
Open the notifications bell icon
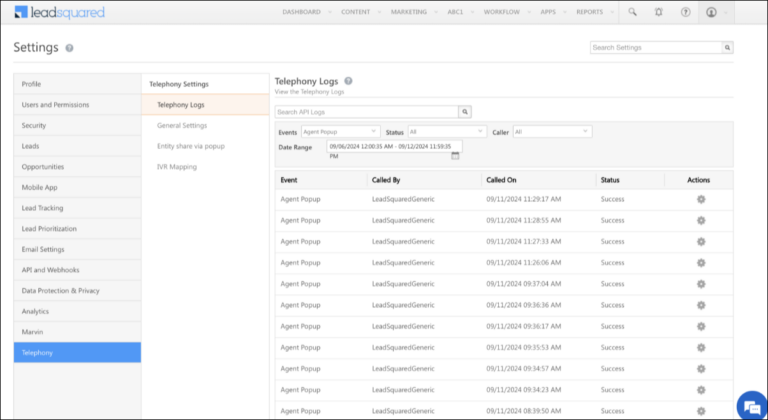tap(658, 12)
